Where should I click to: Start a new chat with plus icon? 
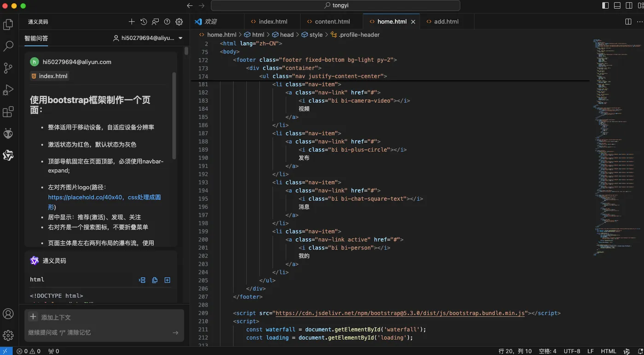pos(132,22)
